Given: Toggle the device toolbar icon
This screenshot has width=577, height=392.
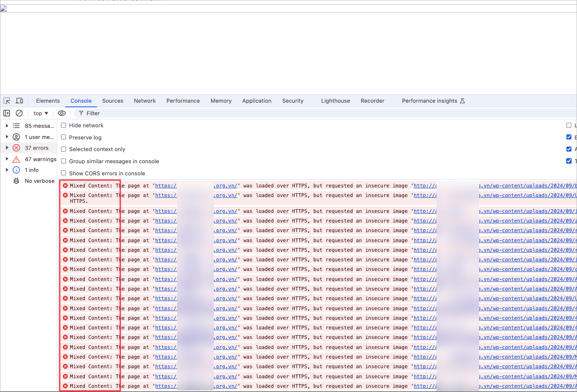Looking at the screenshot, I should (19, 101).
